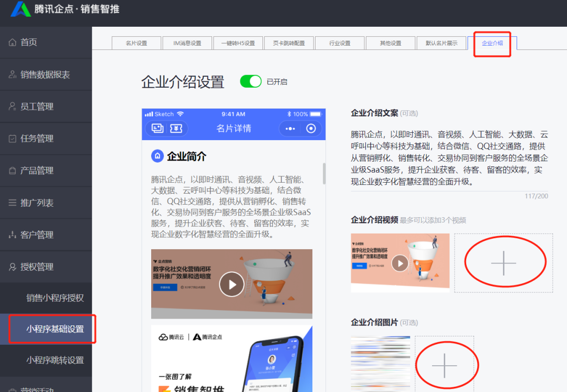Open 小程序跳转设置 submenu item

46,360
